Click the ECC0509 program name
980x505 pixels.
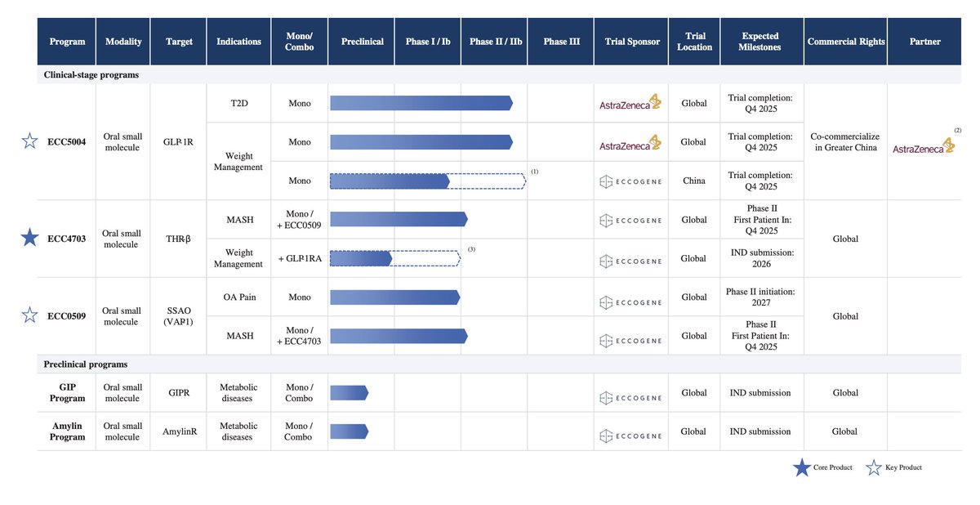pos(67,316)
